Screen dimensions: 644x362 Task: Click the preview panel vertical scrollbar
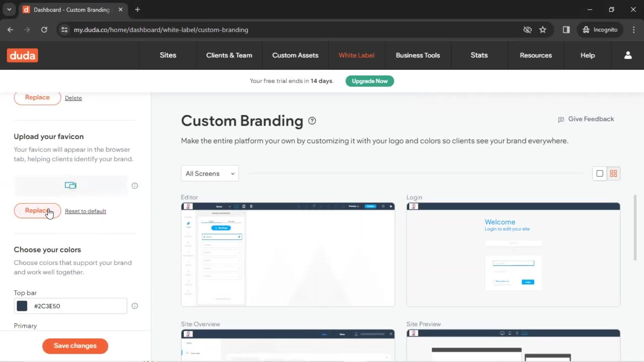(x=635, y=228)
